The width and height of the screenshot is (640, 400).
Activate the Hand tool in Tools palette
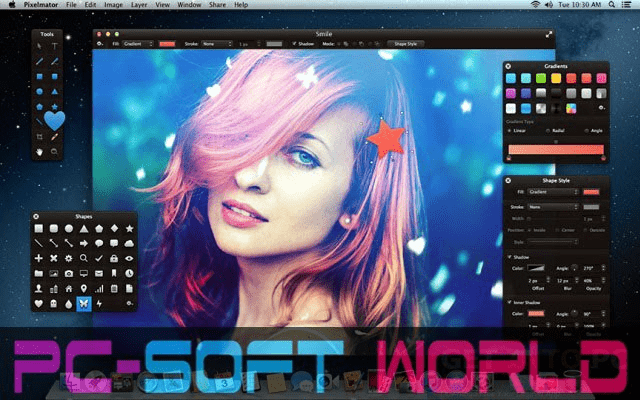click(x=39, y=152)
